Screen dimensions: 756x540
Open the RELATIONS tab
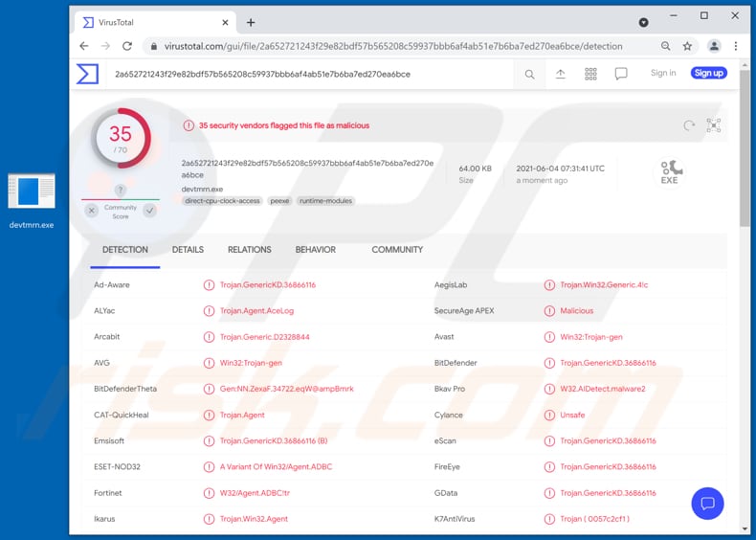(x=249, y=250)
